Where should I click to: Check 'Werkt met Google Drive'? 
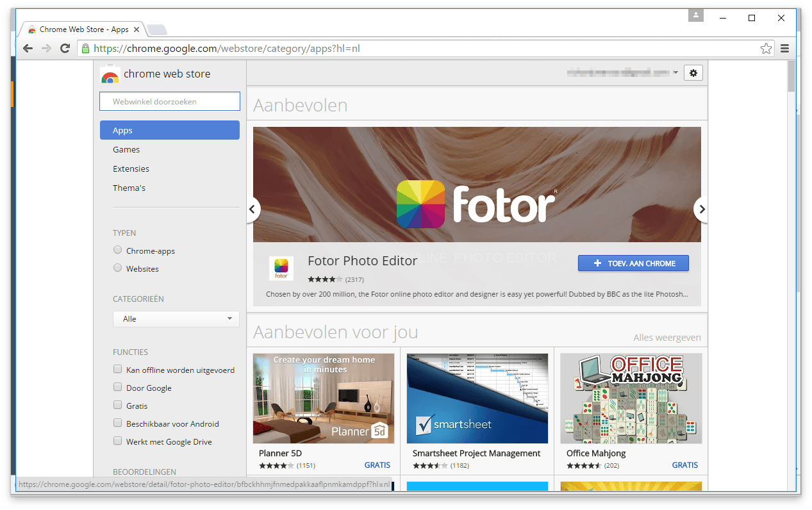pos(117,441)
